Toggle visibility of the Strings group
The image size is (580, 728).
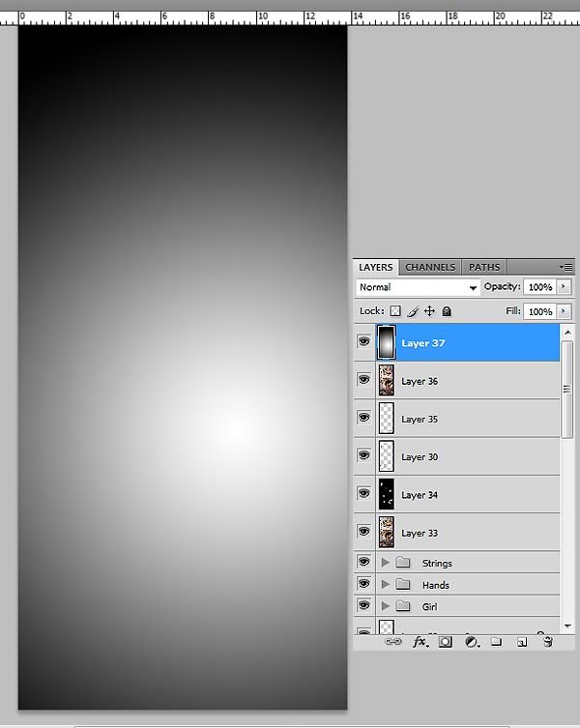pos(364,562)
